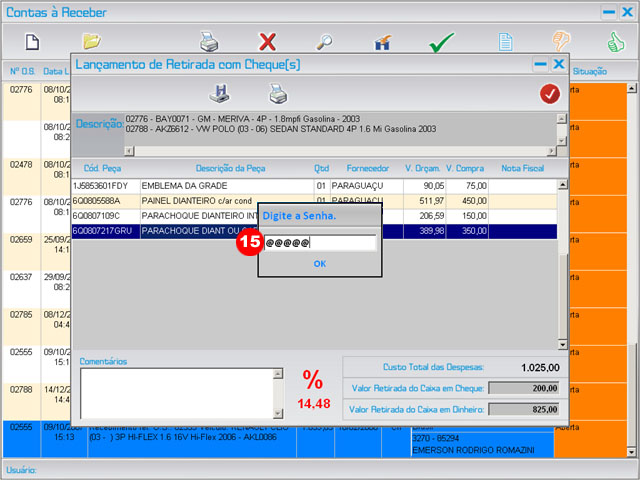The image size is (640, 480).
Task: Click OK in the password prompt
Action: click(x=320, y=264)
